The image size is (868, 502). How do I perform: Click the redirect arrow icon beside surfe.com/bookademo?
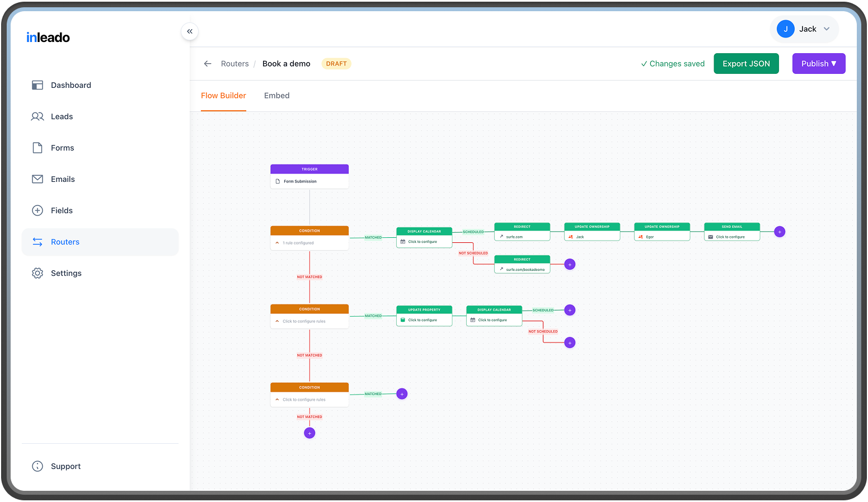coord(501,269)
